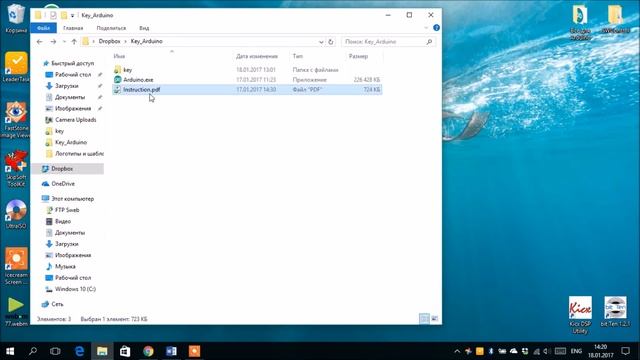Refresh the Key_Arduino folder view
Image resolution: width=640 pixels, height=360 pixels.
(x=331, y=42)
